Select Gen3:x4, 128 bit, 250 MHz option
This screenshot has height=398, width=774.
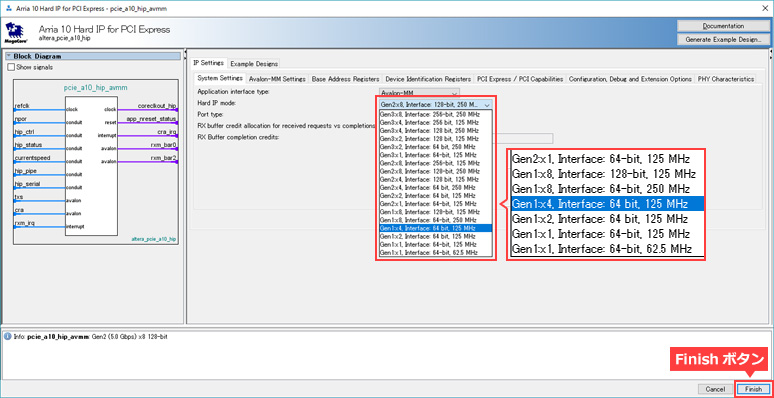click(x=435, y=130)
